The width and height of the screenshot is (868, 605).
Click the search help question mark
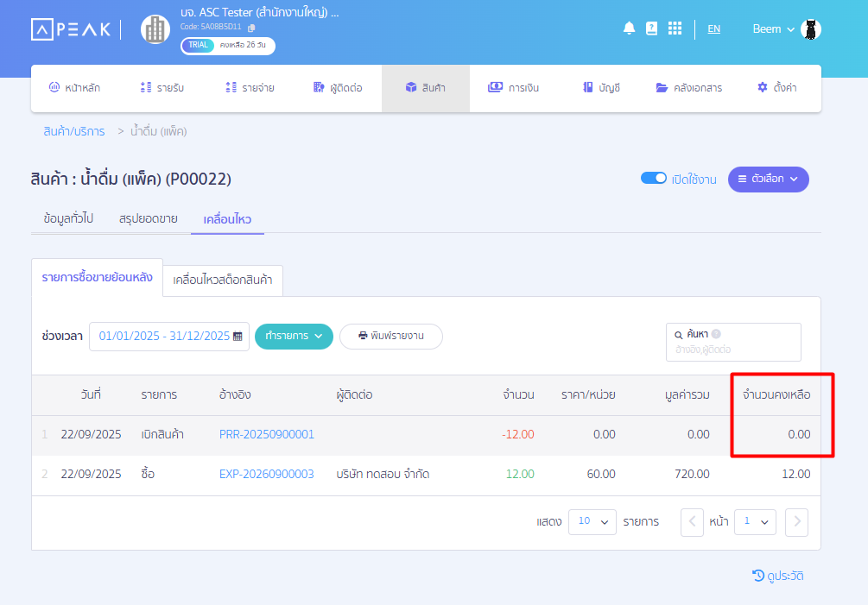(716, 333)
